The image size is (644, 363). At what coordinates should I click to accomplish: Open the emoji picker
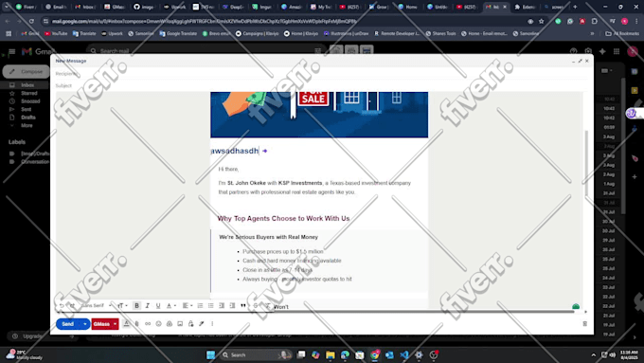coord(158,324)
